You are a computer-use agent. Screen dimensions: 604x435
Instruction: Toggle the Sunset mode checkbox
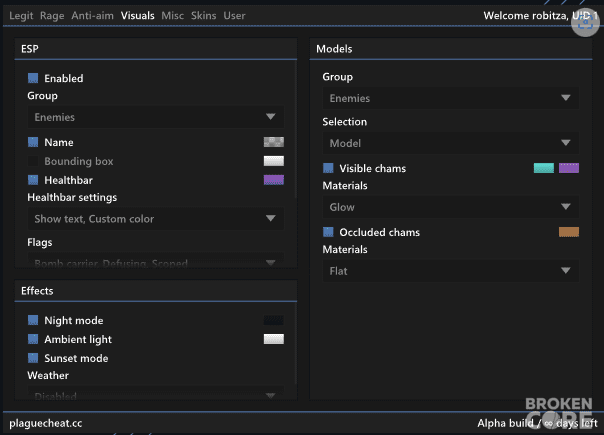[x=33, y=358]
